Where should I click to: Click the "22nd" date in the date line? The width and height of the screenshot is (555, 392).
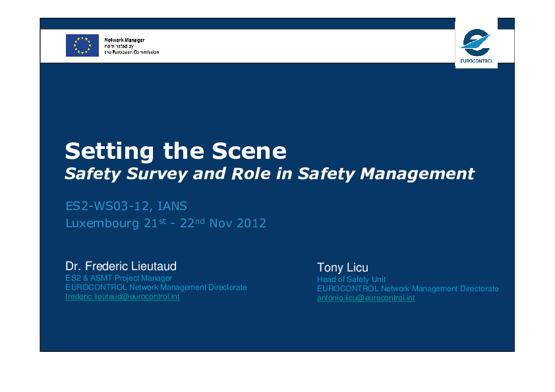click(191, 223)
